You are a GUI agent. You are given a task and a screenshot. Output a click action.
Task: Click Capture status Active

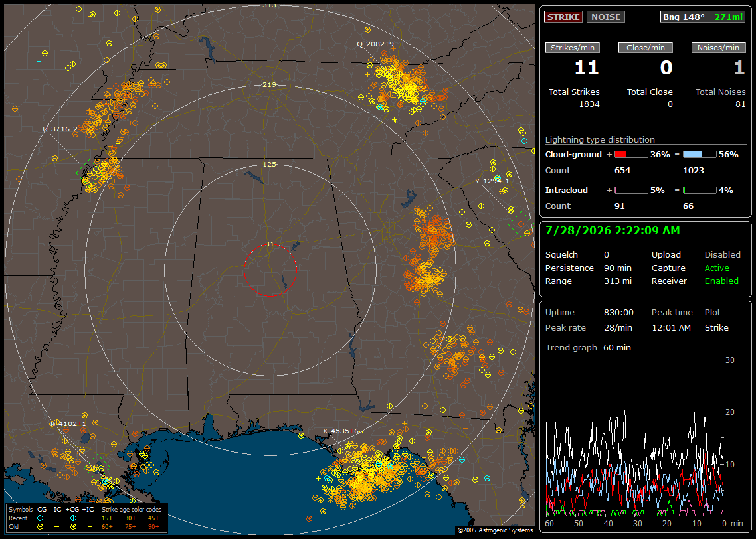pyautogui.click(x=717, y=268)
